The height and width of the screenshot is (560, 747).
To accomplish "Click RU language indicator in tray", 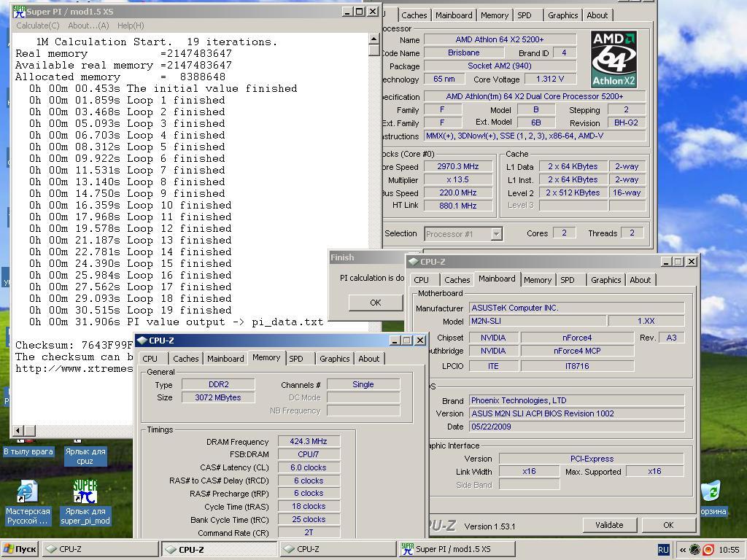I will (x=663, y=550).
